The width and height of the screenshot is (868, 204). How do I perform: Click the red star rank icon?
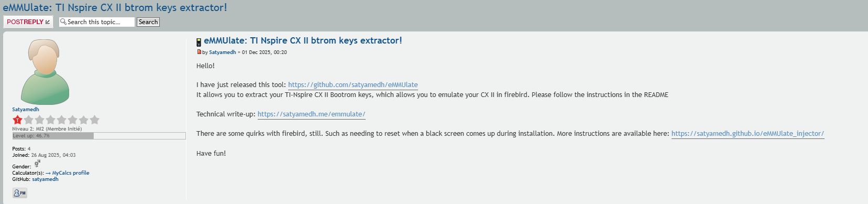17,120
